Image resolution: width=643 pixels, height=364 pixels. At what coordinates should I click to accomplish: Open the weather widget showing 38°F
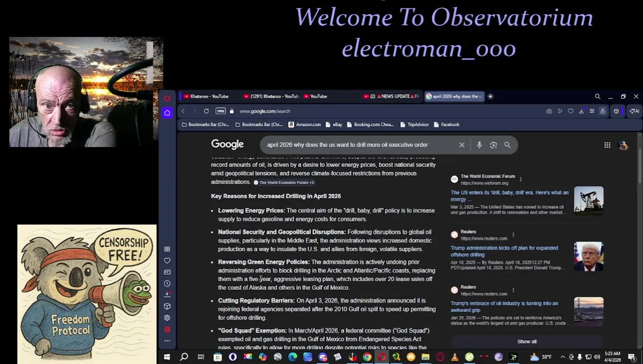click(541, 357)
